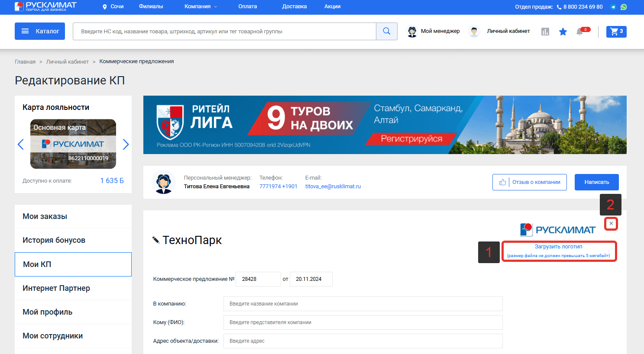This screenshot has width=644, height=354.
Task: Email titova_ee@rusklimat.ru
Action: tap(333, 187)
